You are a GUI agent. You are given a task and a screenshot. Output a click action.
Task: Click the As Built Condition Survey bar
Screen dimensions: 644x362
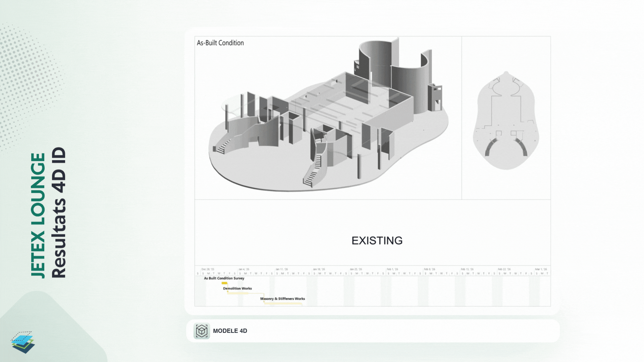coord(224,283)
